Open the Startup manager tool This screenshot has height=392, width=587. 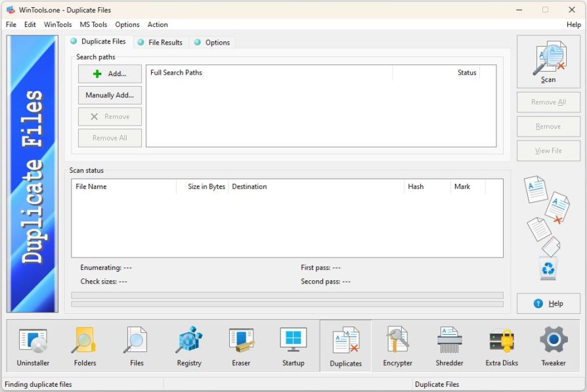(293, 346)
